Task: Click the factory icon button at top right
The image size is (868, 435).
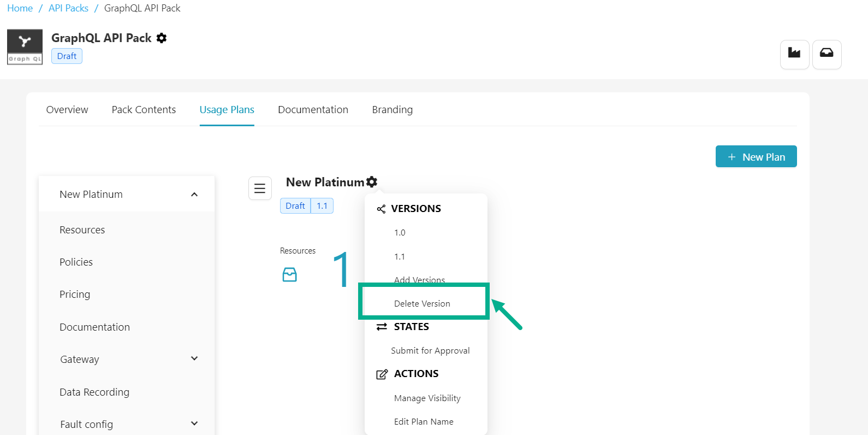Action: 794,54
